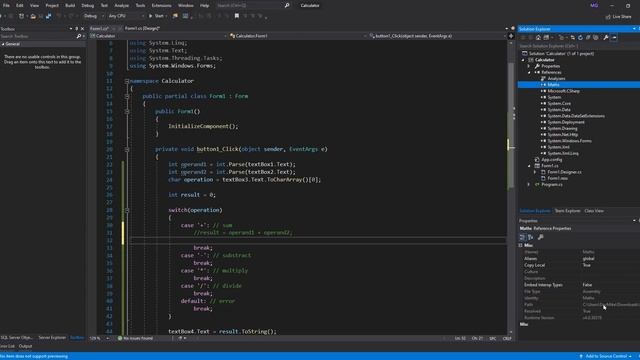Click Home icon in Solution Explorer
Screen dimensions: 640x360
pos(538,38)
